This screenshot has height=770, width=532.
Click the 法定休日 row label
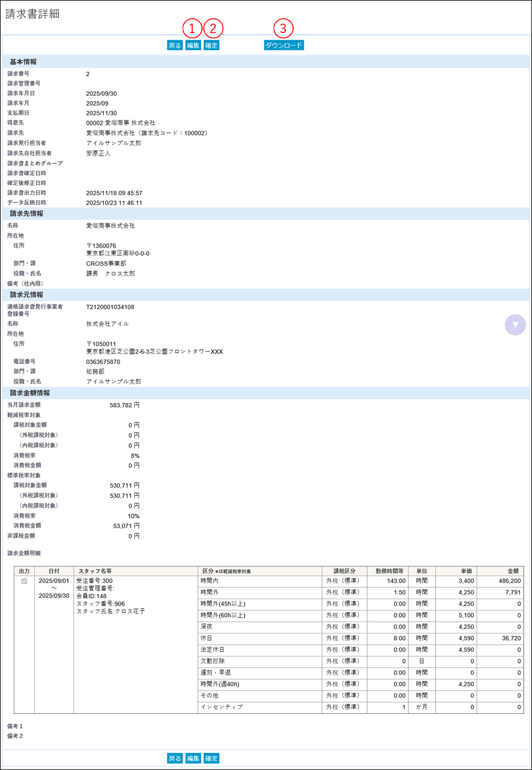[213, 649]
